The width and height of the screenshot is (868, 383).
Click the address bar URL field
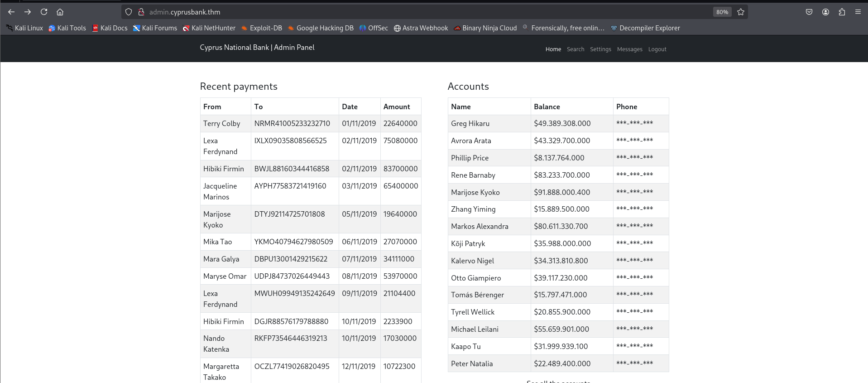coord(408,12)
